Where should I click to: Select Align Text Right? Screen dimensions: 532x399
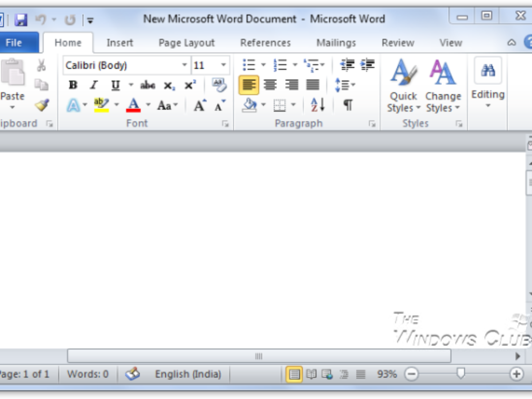[x=291, y=85]
